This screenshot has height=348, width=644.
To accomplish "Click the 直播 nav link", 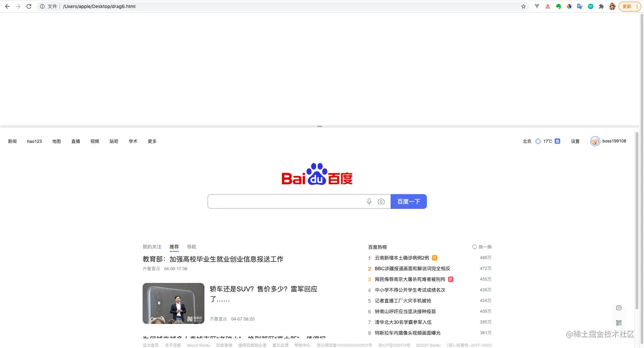I will (76, 141).
